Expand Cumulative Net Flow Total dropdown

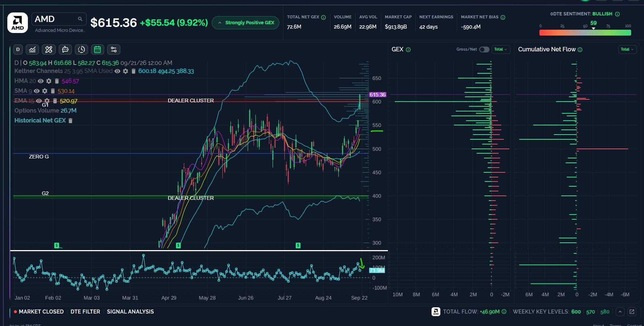(x=627, y=50)
